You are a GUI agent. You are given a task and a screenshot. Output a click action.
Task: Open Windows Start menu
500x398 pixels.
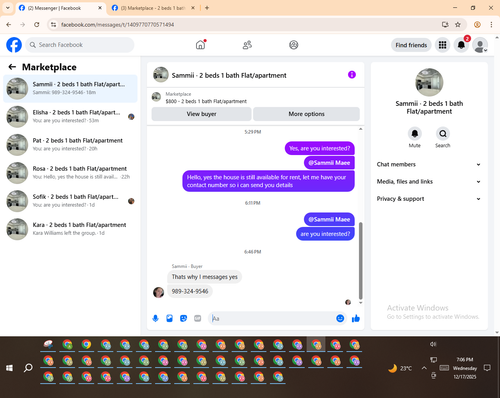9,368
